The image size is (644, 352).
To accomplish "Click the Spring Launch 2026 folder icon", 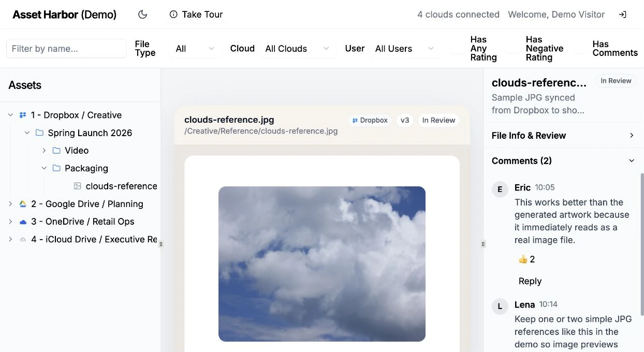I will tap(39, 133).
